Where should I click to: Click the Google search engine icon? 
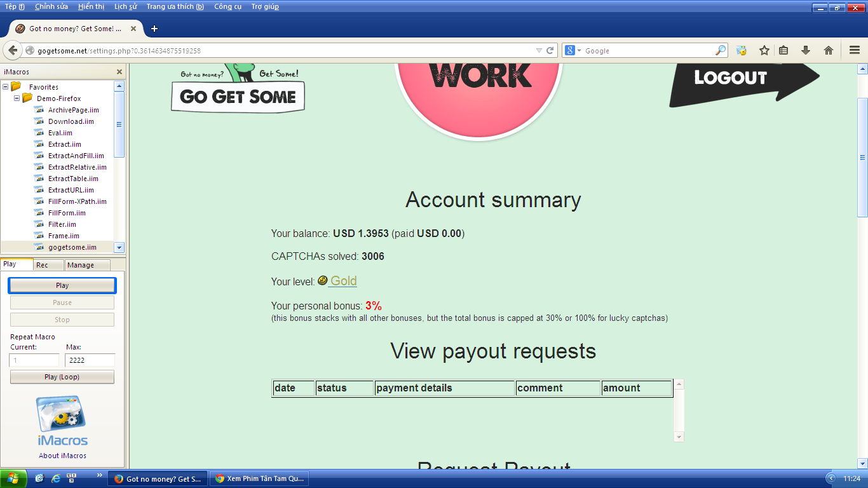click(570, 50)
